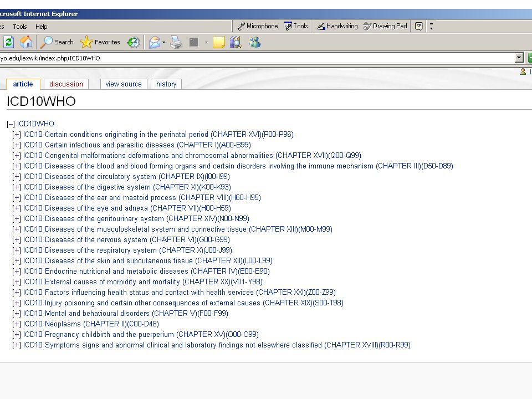Open the Favorites star button
Screen dimensions: 532x399
(100, 42)
